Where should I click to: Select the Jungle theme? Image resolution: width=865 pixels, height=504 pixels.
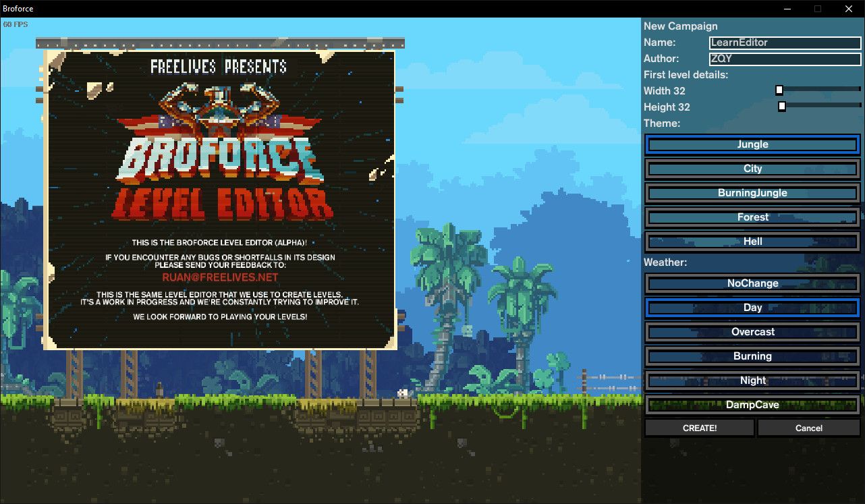(752, 144)
